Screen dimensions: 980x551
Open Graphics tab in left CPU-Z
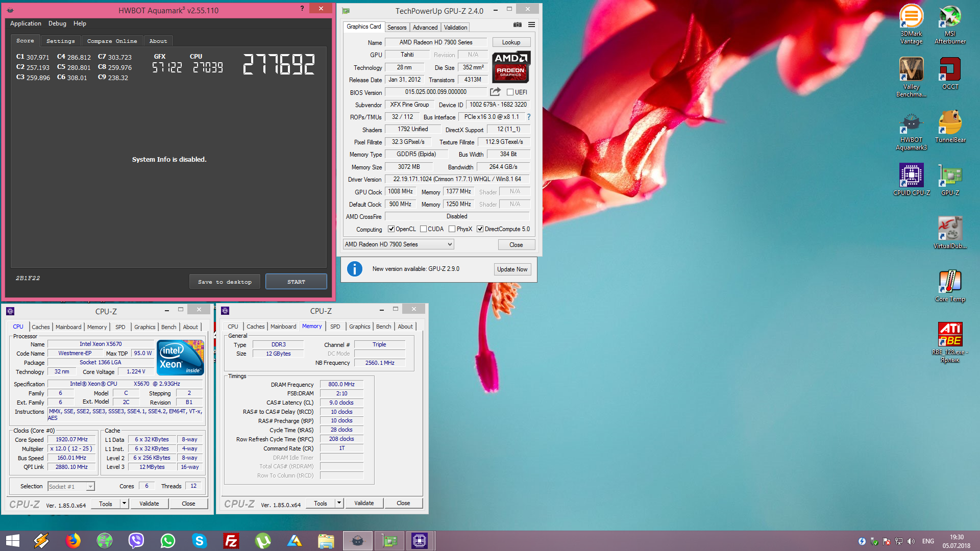click(x=145, y=327)
